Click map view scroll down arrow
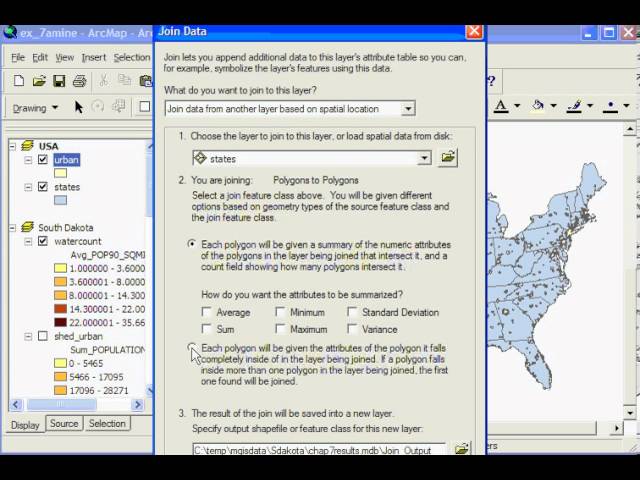The image size is (640, 480). pyautogui.click(x=630, y=413)
